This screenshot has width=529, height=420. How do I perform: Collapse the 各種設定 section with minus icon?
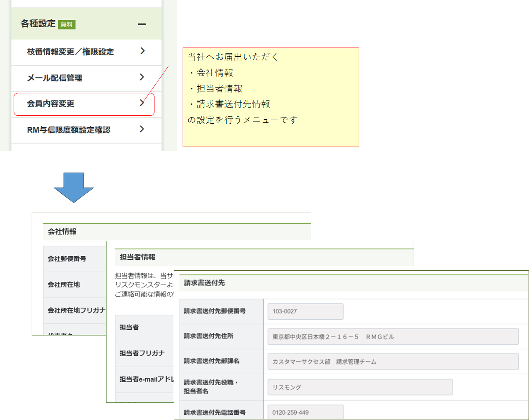(x=141, y=24)
